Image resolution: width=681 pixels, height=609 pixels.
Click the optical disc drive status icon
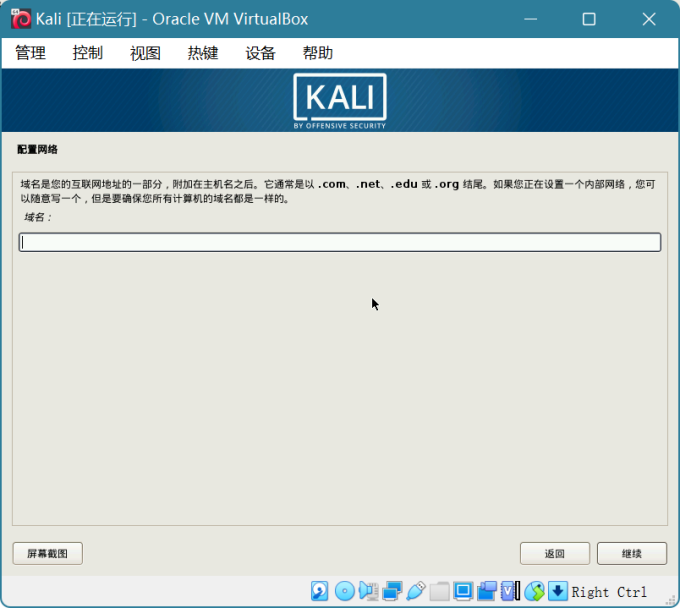point(345,591)
